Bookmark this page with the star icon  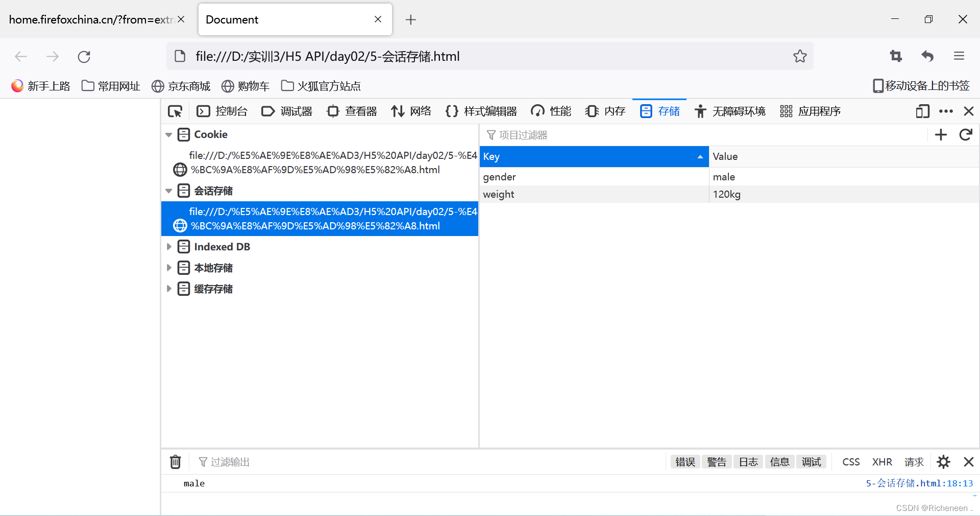[x=800, y=56]
